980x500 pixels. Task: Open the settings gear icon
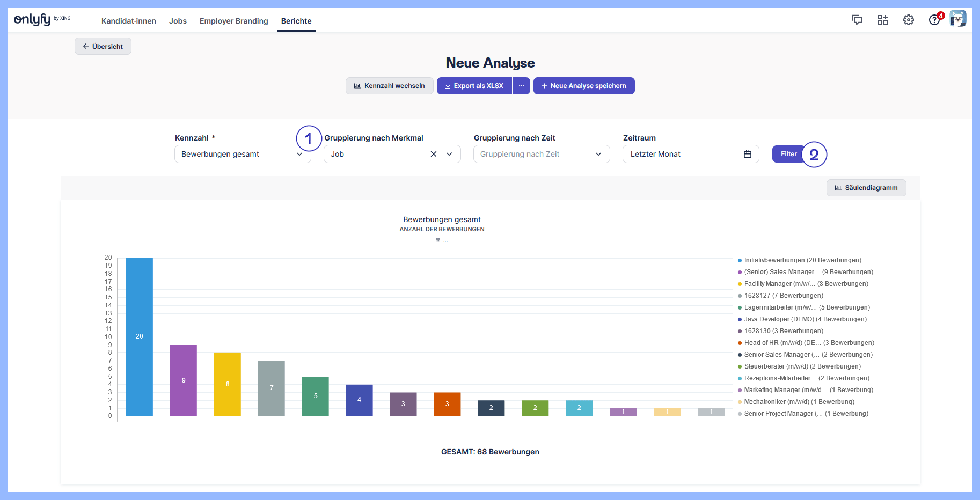[909, 20]
